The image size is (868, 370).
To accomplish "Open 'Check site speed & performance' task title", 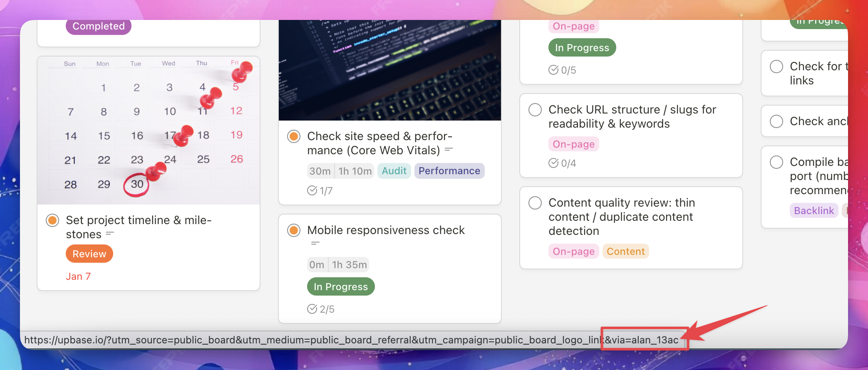I will coord(379,143).
